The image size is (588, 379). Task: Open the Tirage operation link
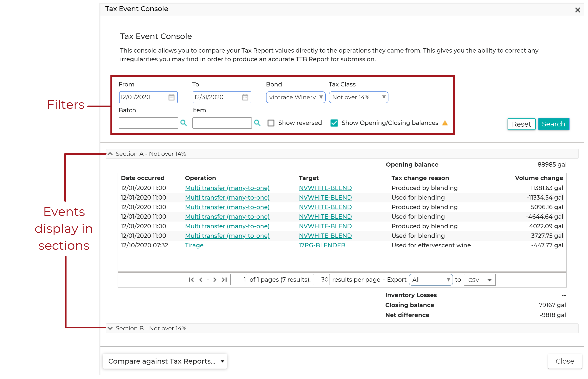[x=194, y=245]
